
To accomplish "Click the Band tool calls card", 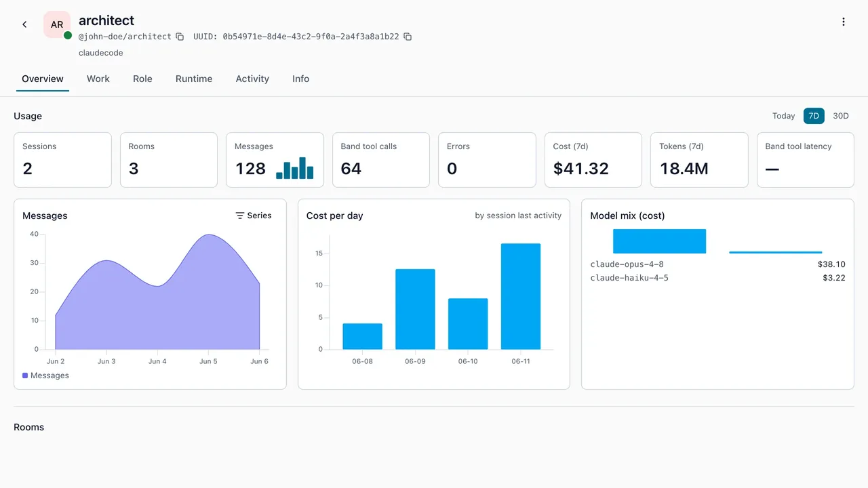I will (381, 160).
